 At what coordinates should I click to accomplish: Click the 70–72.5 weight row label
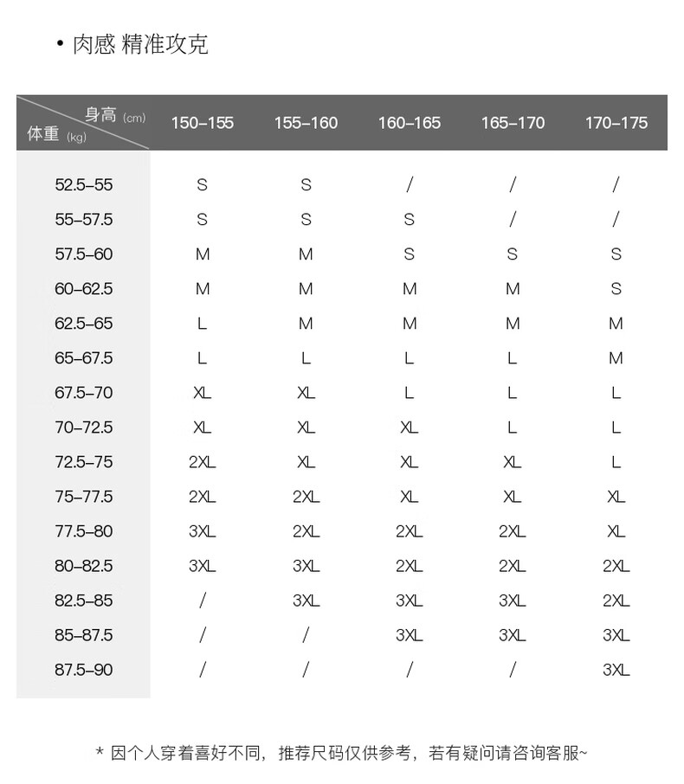tap(83, 427)
